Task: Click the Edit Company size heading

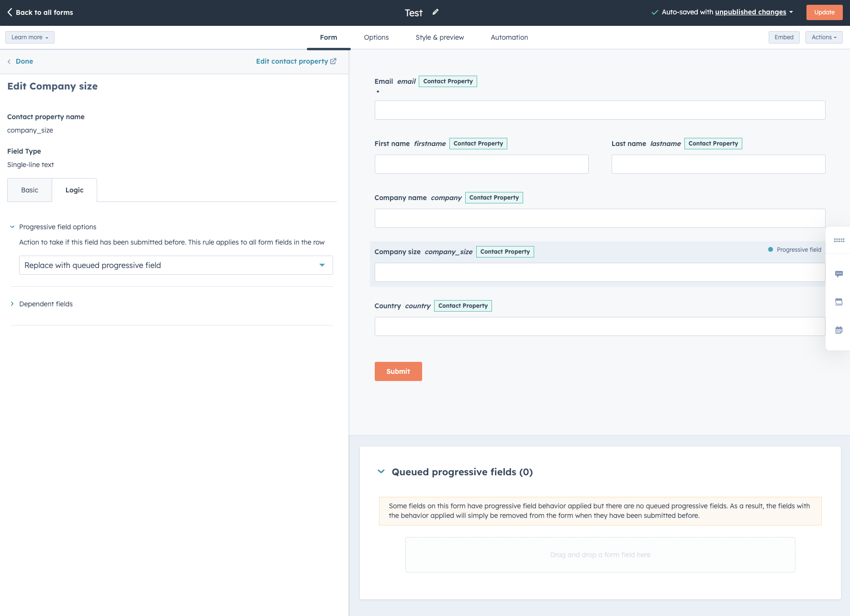Action: [x=53, y=86]
